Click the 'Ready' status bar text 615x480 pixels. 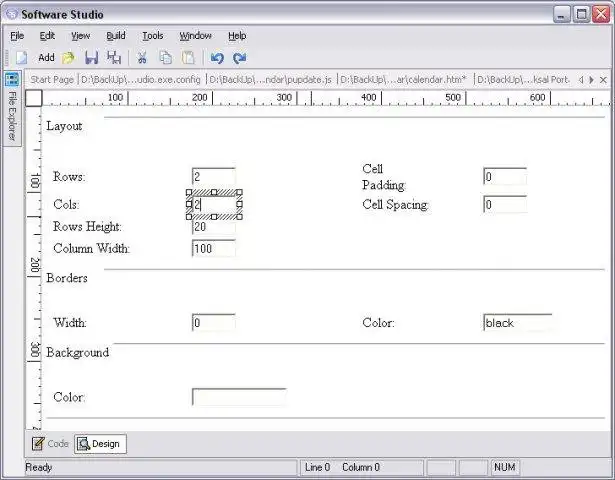(x=38, y=467)
